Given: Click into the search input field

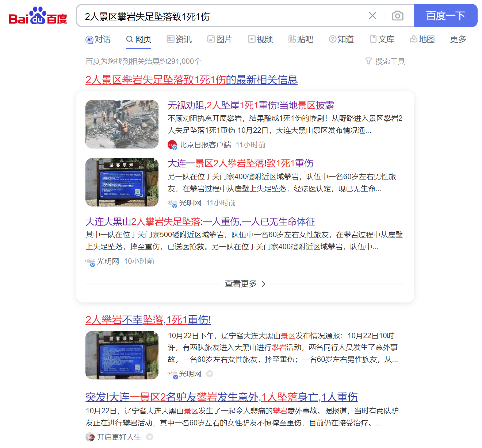Looking at the screenshot, I should 223,16.
